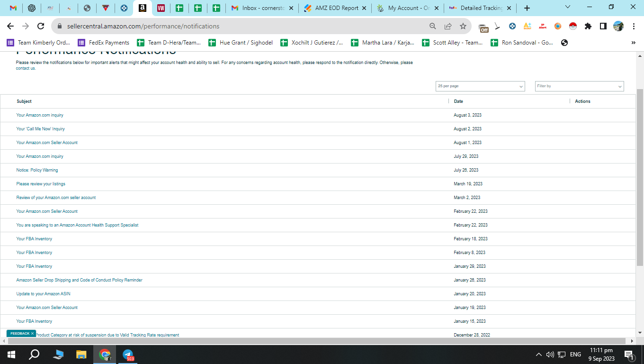The image size is (644, 364).
Task: Go back to the previous page
Action: tap(10, 26)
